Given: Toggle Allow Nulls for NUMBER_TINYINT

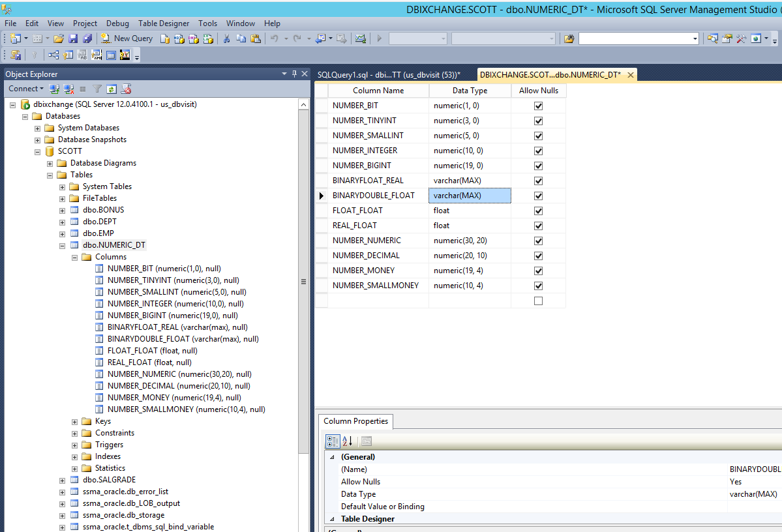Looking at the screenshot, I should [x=538, y=121].
